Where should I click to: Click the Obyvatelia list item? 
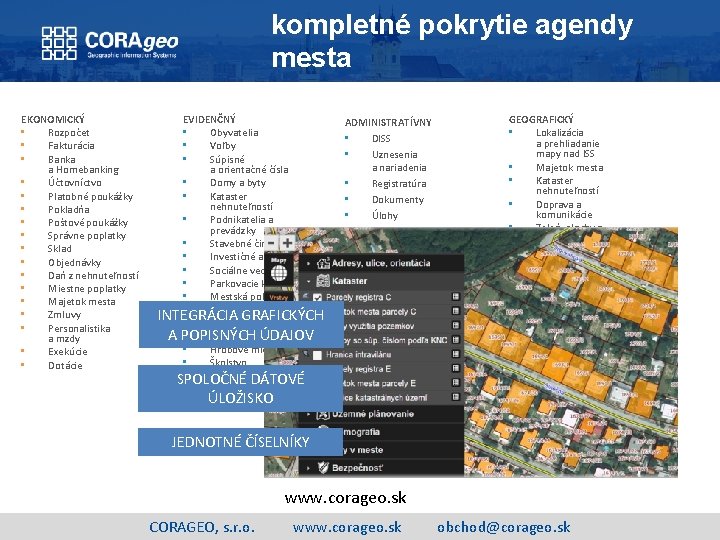click(234, 133)
